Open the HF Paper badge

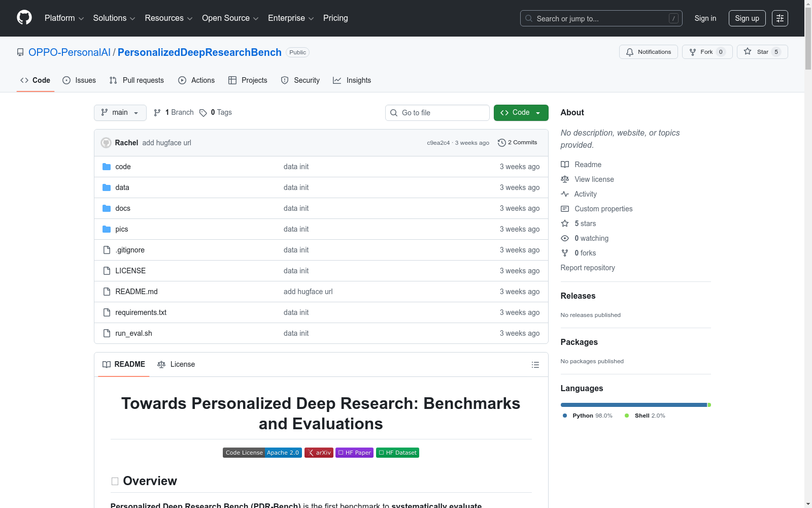(x=355, y=453)
